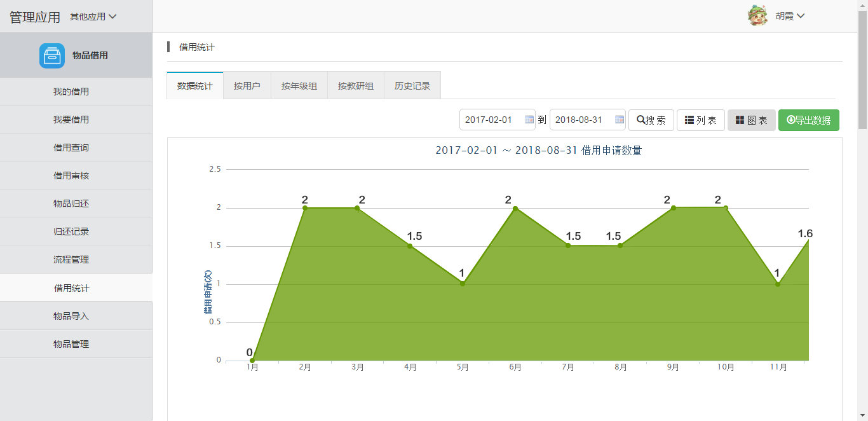Click 导出数据 export button
This screenshot has width=868, height=421.
coord(808,120)
